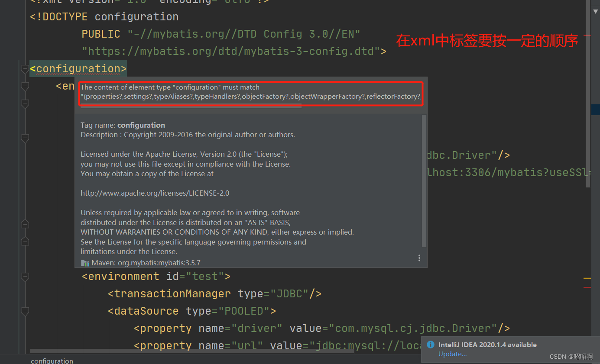
Task: Collapse the fold marker beside the <en line
Action: [x=25, y=87]
